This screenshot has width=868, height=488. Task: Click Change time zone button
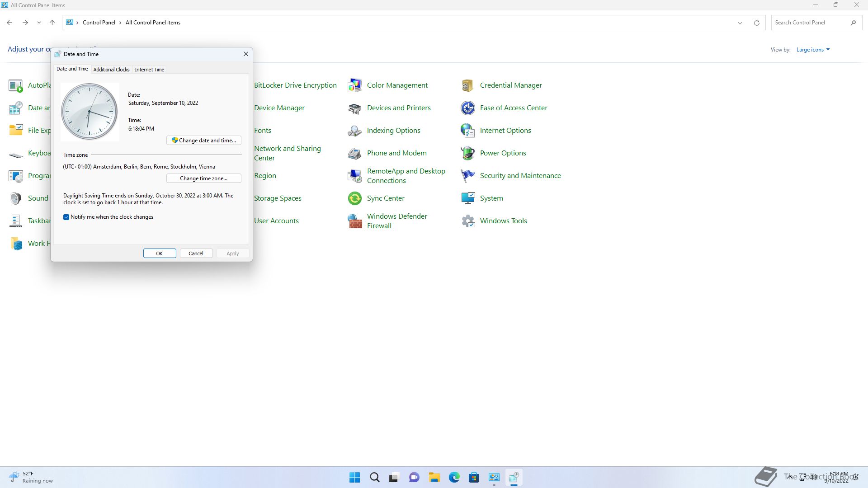coord(204,178)
